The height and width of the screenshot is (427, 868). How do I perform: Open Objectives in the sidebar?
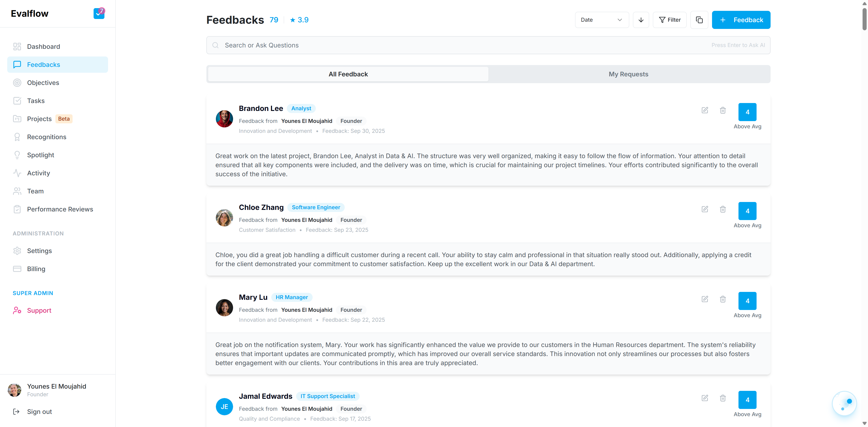43,82
